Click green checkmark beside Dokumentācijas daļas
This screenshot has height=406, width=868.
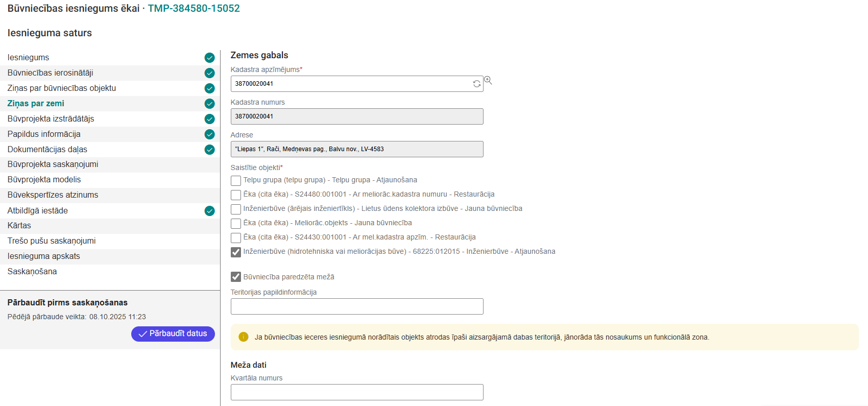click(x=209, y=150)
